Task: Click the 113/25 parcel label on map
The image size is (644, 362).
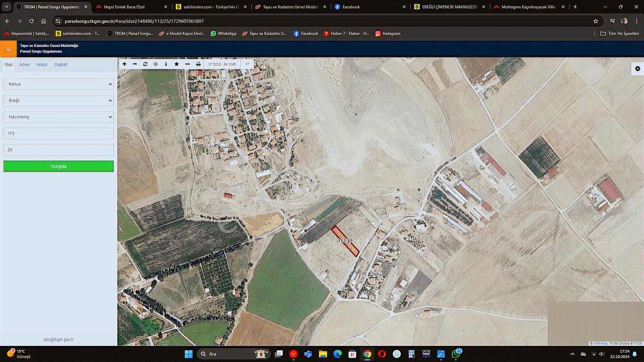Action: pyautogui.click(x=345, y=241)
